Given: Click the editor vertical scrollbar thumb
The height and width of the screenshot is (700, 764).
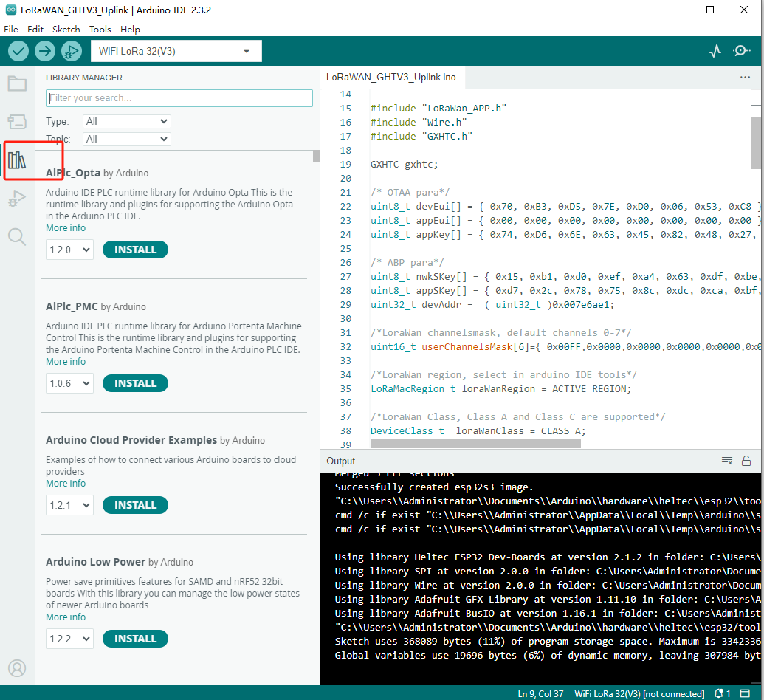Looking at the screenshot, I should 756,143.
